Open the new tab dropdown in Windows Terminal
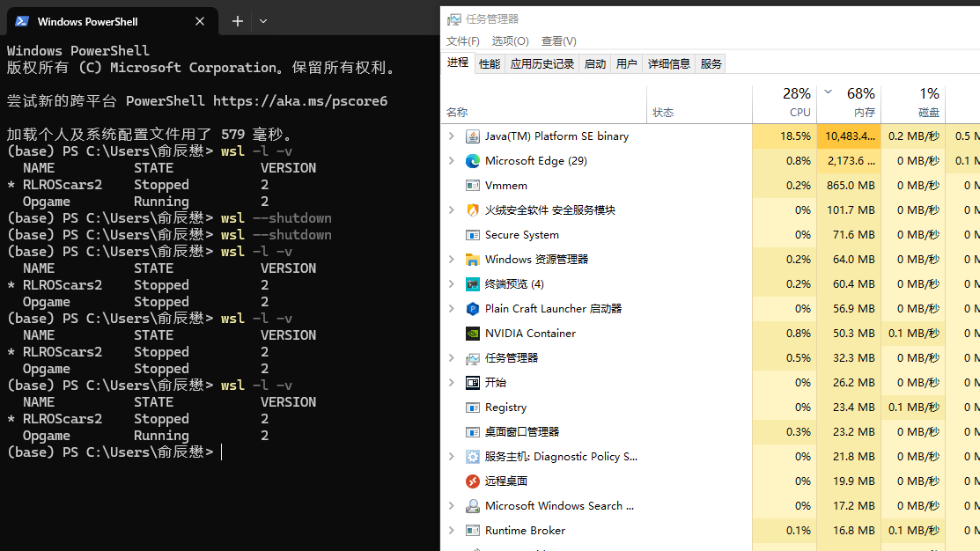 click(263, 21)
